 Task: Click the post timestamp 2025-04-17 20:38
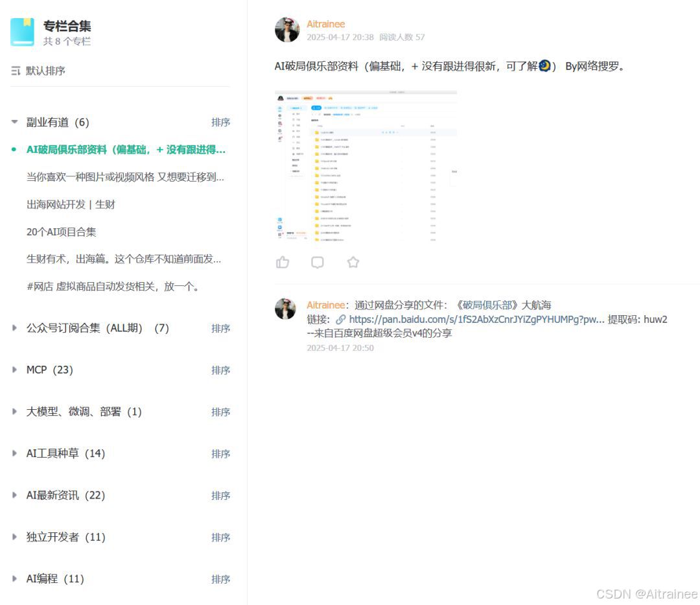pyautogui.click(x=340, y=37)
